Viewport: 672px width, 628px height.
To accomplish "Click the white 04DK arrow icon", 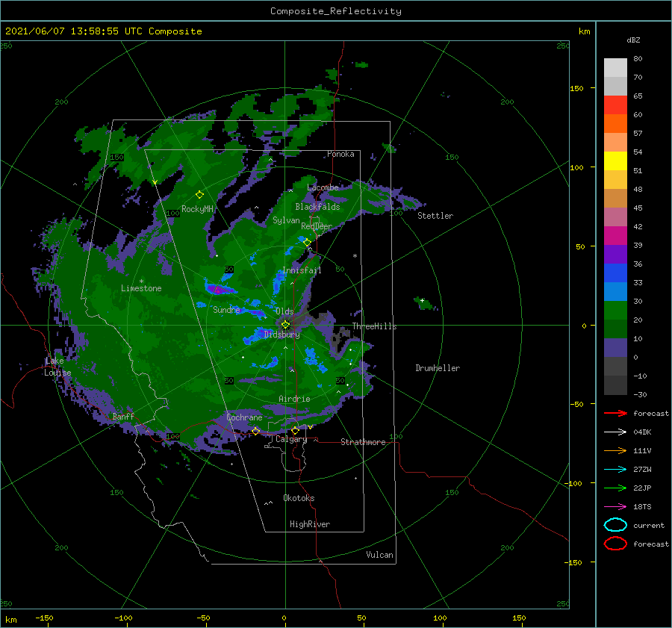I will pos(615,432).
